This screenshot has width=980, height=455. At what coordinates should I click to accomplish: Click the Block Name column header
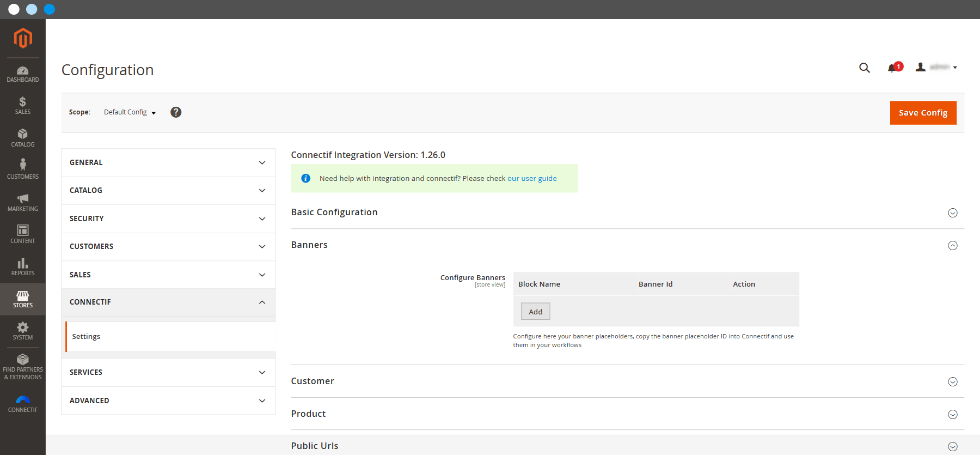539,284
